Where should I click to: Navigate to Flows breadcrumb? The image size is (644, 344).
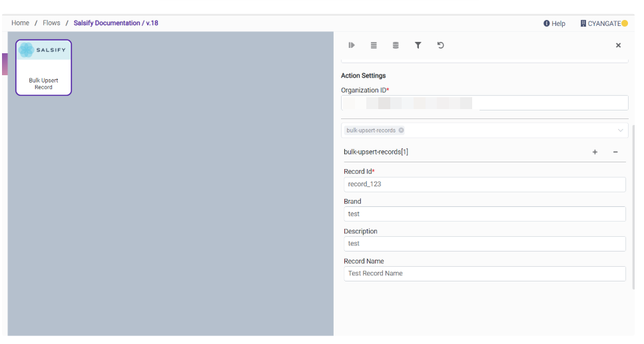51,23
